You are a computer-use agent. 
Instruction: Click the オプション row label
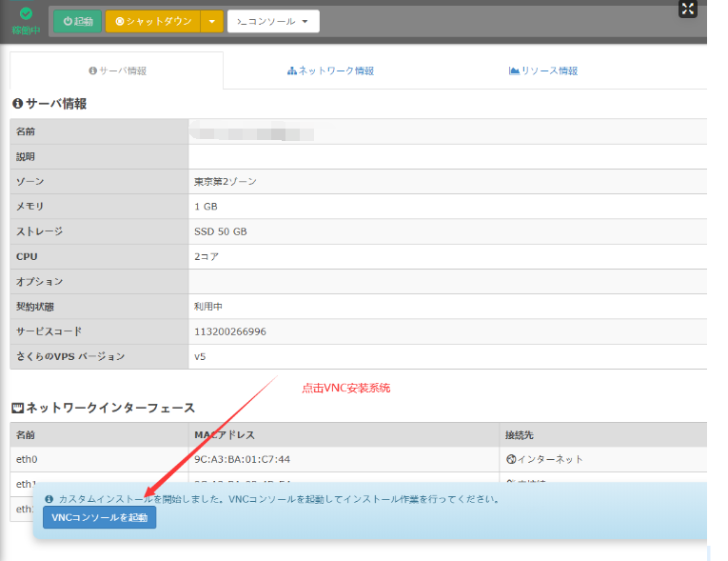[x=39, y=281]
